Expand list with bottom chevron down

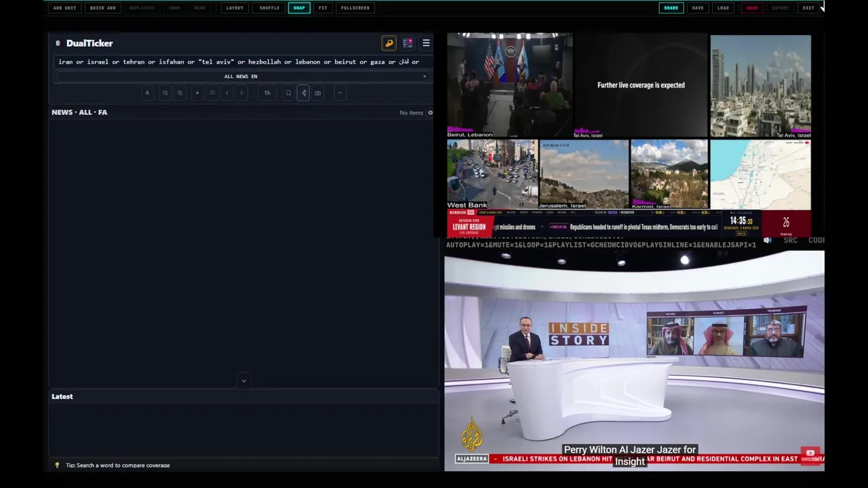click(x=244, y=381)
